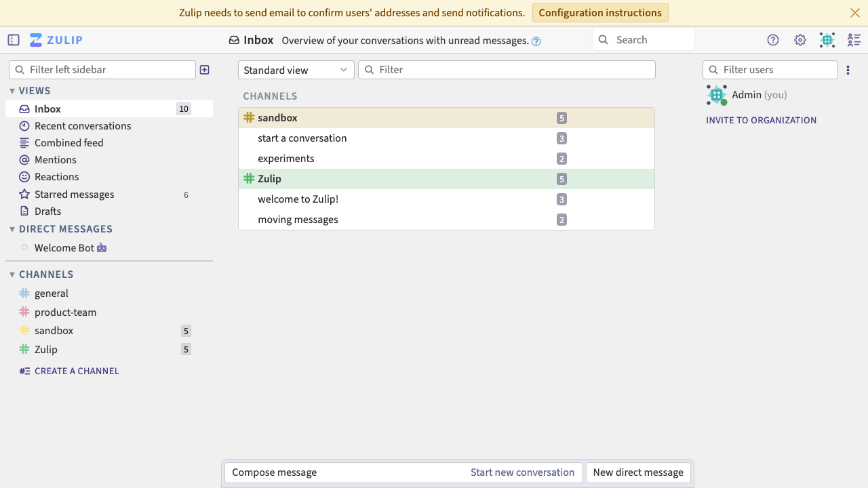Collapse the sandbox channel inbox row
The width and height of the screenshot is (868, 488).
(x=446, y=118)
